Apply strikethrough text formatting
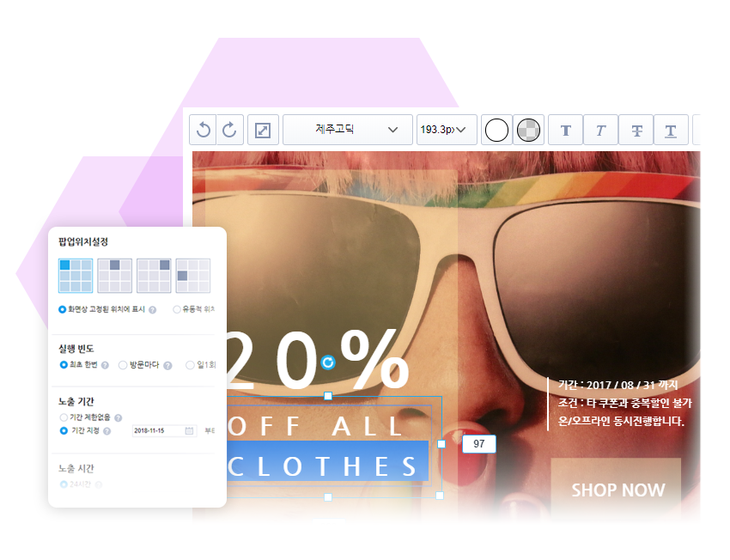 pos(636,130)
